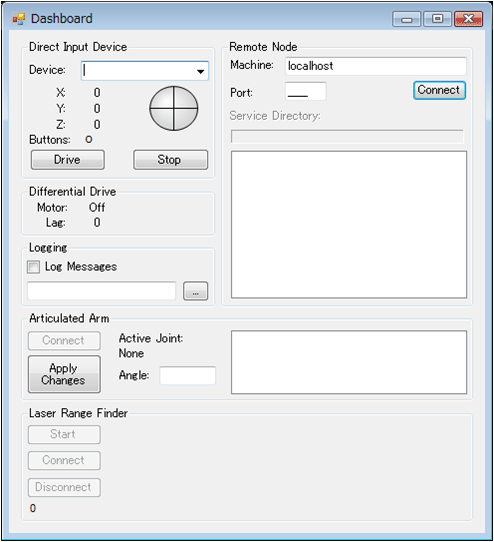The image size is (494, 542).
Task: Click the Articulated Arm joints list box
Action: (349, 362)
